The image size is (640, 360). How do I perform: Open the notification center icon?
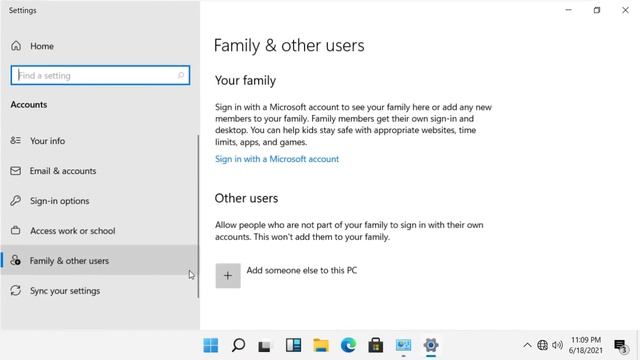620,346
